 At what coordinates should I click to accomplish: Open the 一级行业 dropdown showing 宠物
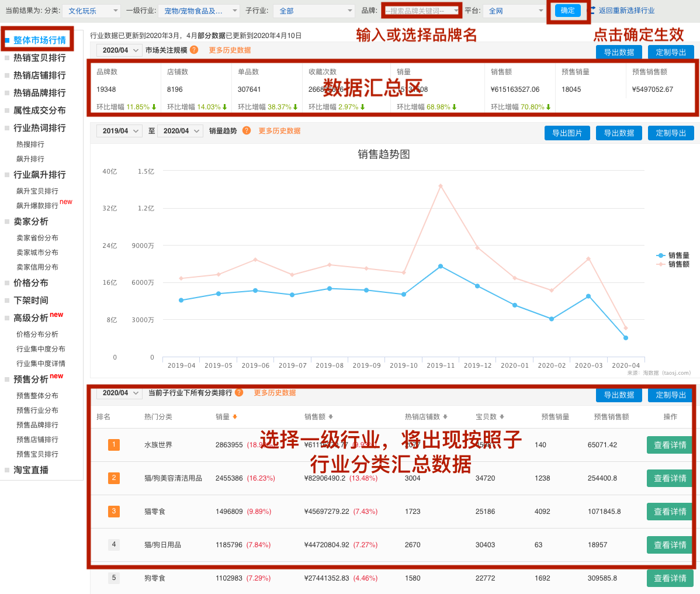pos(199,10)
